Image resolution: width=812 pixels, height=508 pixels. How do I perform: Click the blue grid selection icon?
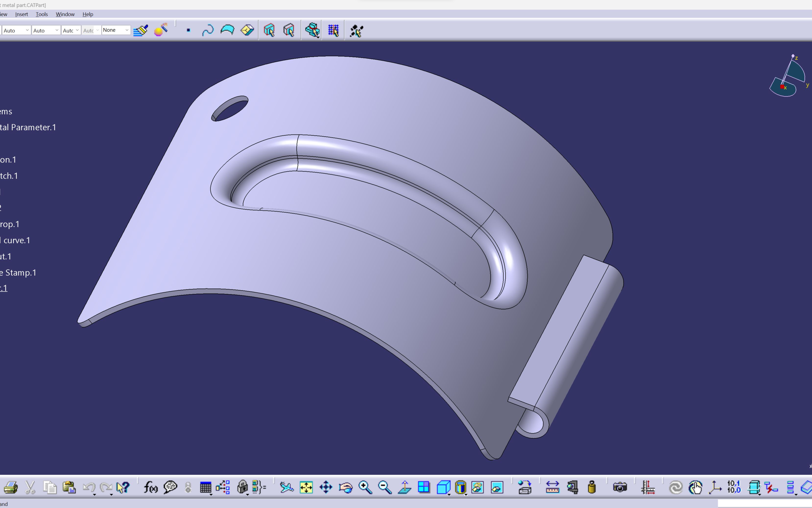tap(333, 31)
